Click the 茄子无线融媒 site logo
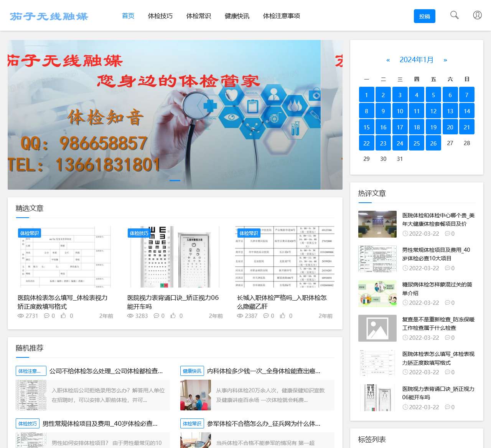 click(49, 16)
